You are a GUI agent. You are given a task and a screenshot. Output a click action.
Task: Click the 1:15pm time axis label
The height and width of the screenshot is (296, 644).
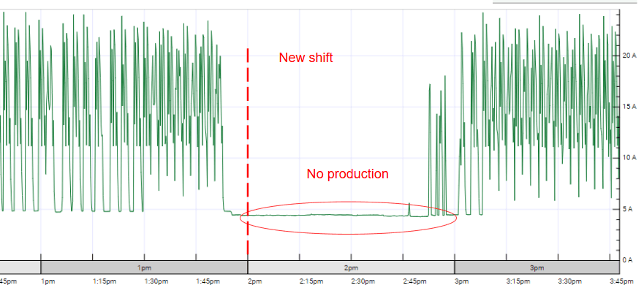(105, 281)
